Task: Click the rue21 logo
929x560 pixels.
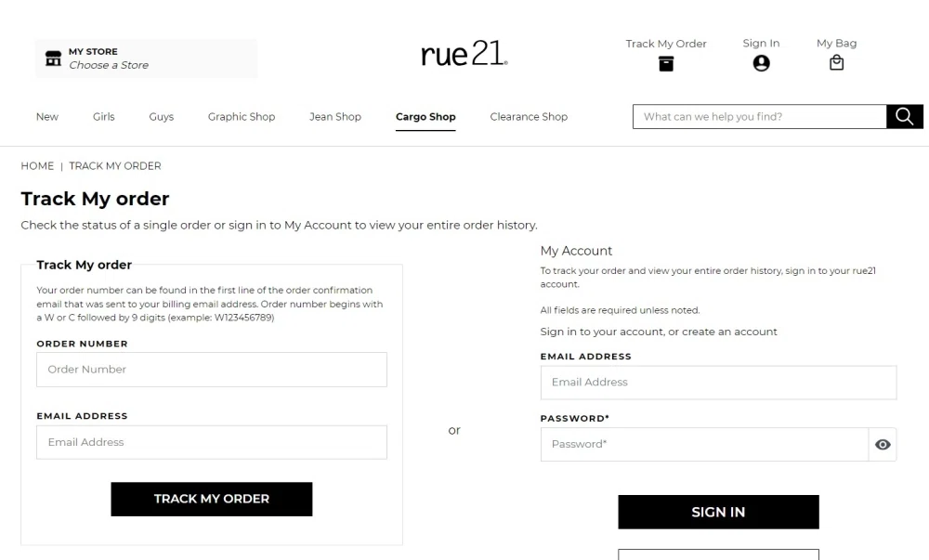Action: pos(464,53)
